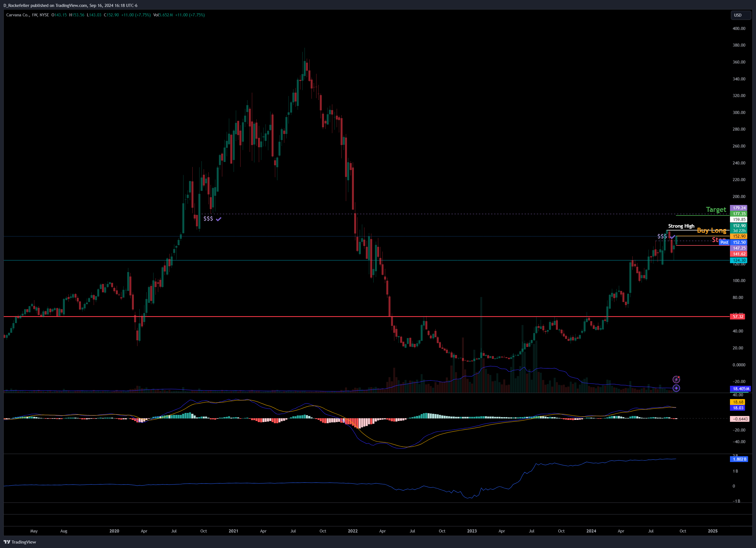This screenshot has height=548, width=756.
Task: Click the 2022 time axis label
Action: pyautogui.click(x=353, y=531)
